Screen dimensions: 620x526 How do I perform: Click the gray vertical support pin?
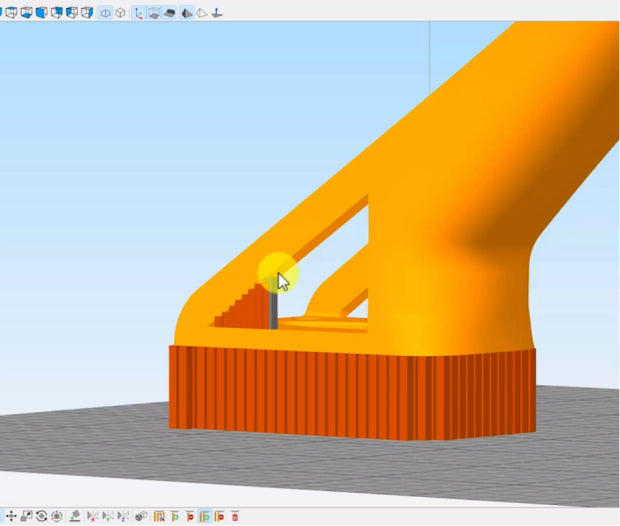coord(274,310)
